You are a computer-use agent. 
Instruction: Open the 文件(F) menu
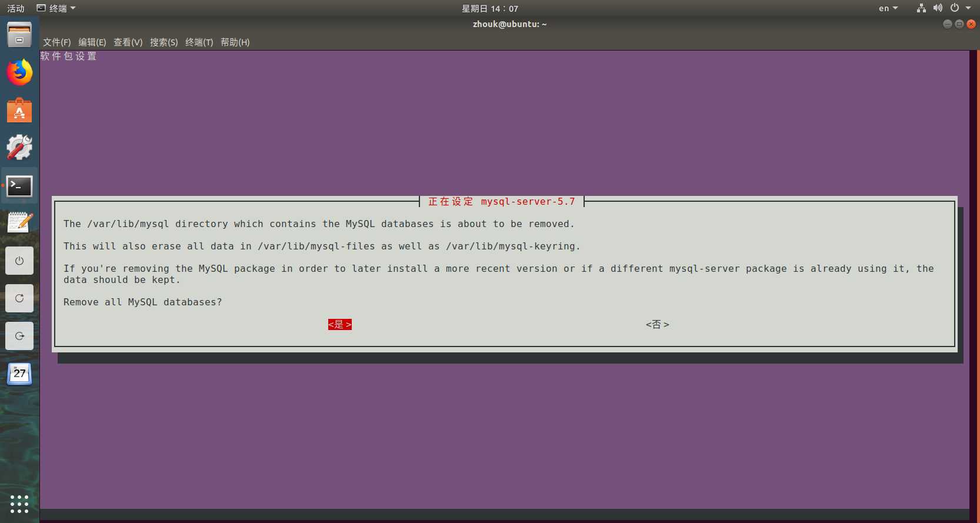point(56,42)
